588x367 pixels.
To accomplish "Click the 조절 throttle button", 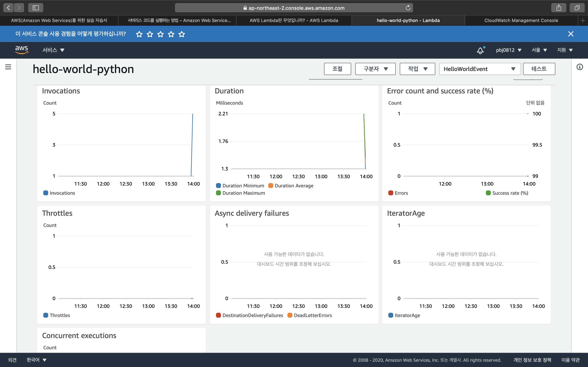I will pos(337,69).
